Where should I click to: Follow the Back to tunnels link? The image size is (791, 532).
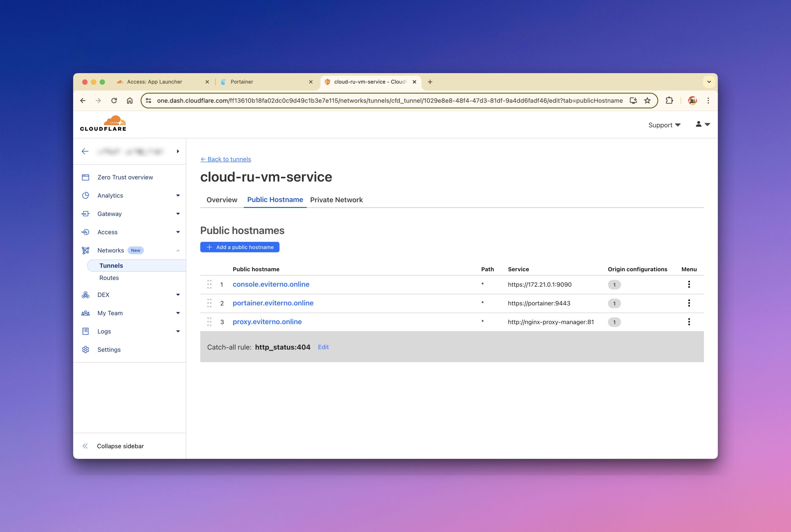click(226, 159)
